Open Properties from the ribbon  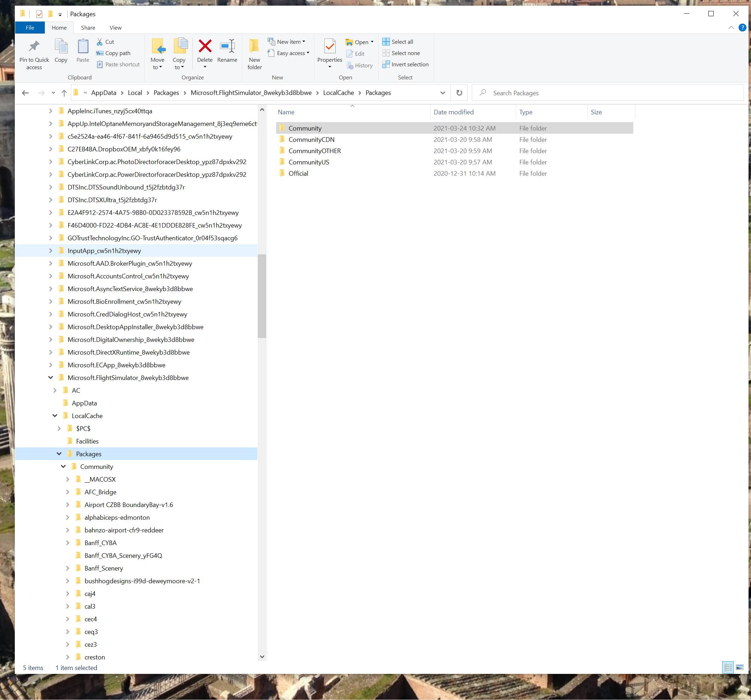(329, 47)
